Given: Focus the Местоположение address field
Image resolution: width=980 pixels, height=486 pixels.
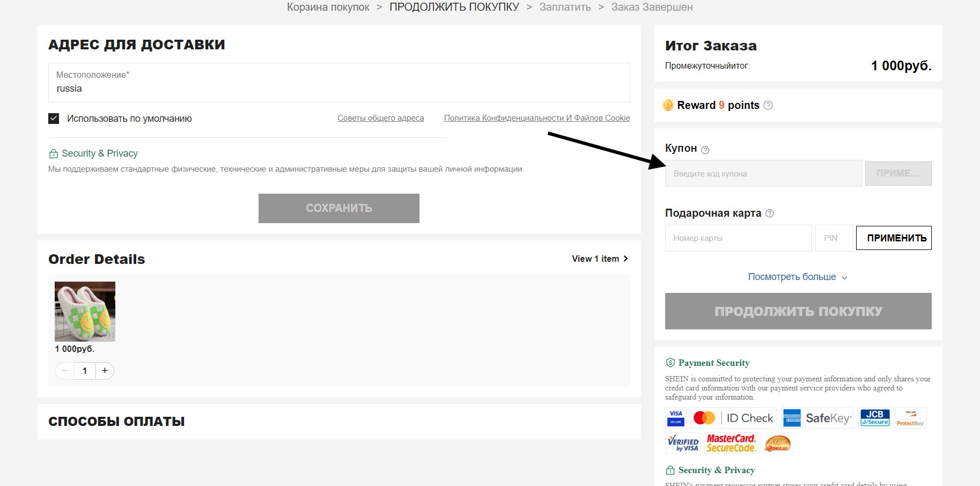Looking at the screenshot, I should [339, 83].
